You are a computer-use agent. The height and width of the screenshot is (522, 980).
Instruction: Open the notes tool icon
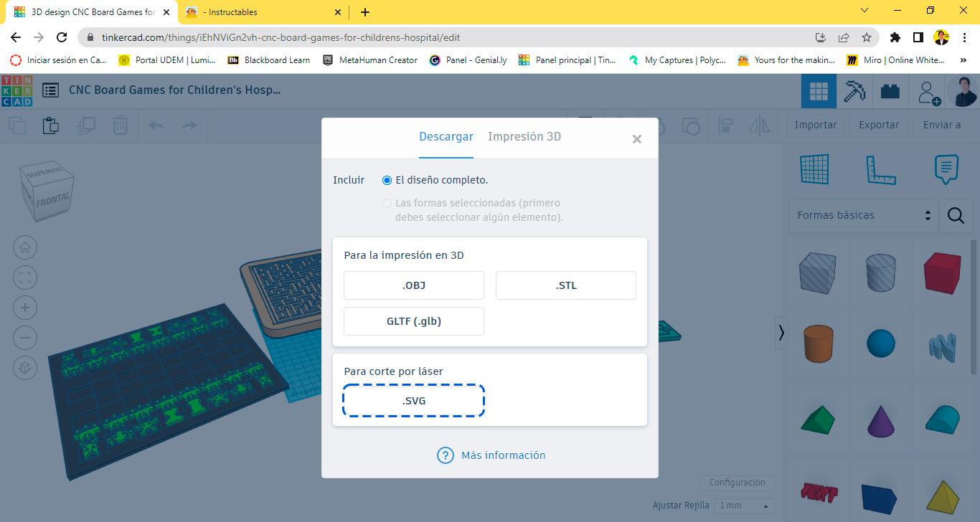tap(946, 169)
